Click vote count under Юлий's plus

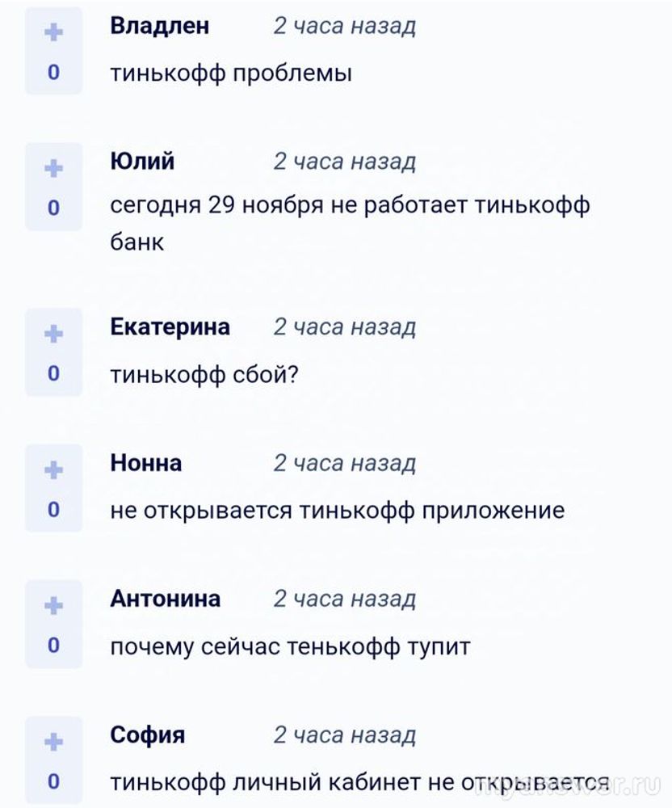pyautogui.click(x=53, y=208)
